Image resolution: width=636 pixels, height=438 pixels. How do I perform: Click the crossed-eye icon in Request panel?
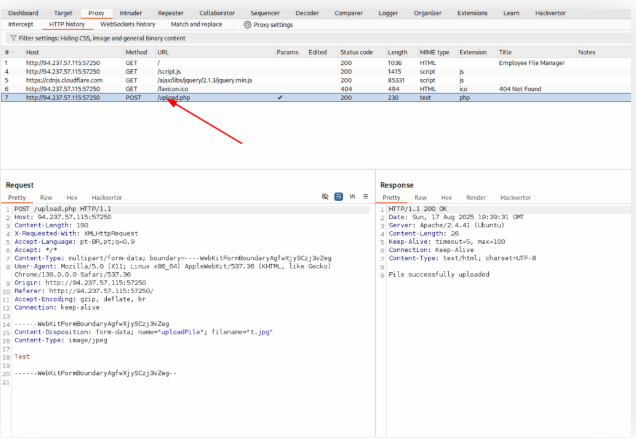(x=326, y=197)
